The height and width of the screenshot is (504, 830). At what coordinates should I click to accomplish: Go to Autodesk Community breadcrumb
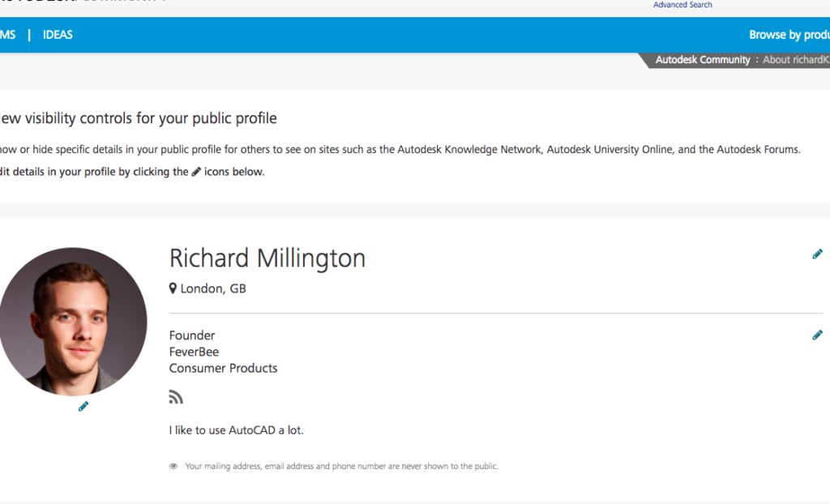click(703, 60)
